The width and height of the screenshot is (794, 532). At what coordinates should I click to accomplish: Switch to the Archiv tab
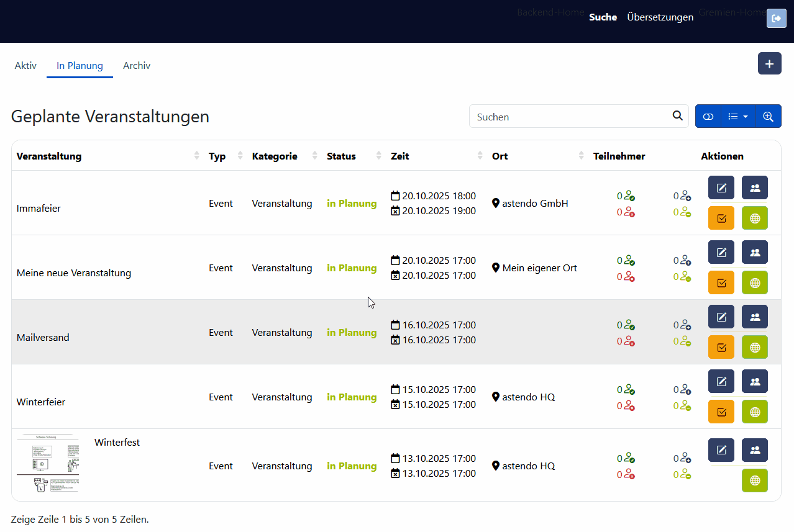coord(137,66)
